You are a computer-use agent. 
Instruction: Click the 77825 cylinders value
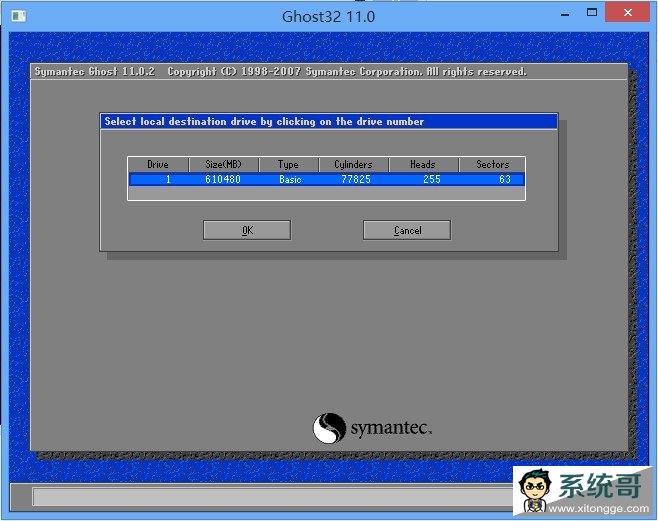coord(356,180)
